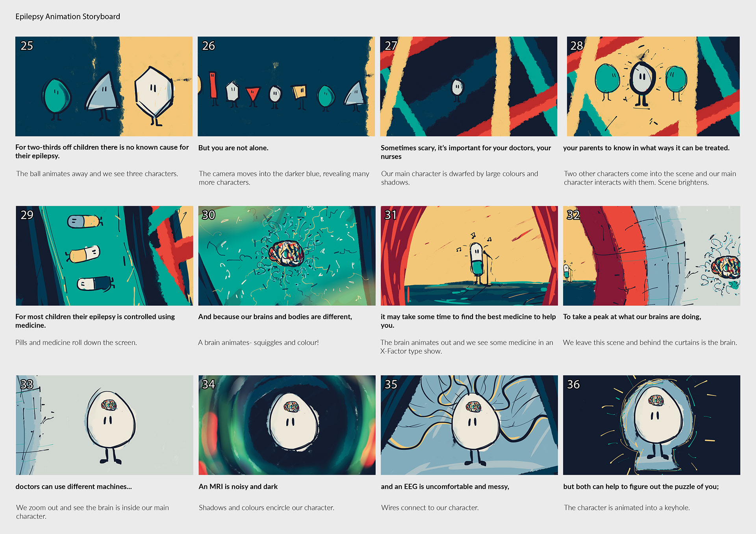Open frame 27 with the dwarfed character
Screen dimensions: 756x534
coord(469,87)
